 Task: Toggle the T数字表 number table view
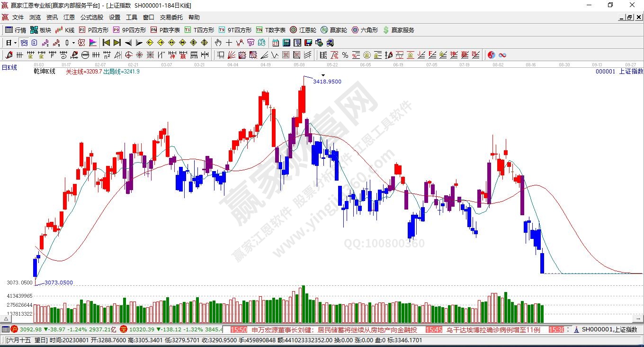pos(271,30)
